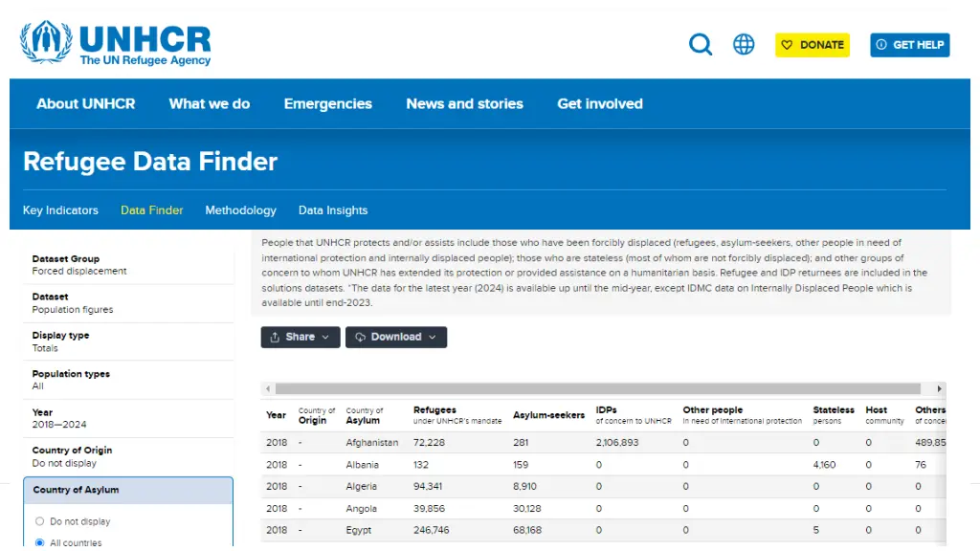Click the Host community column header
Screen dimensions: 980x551
click(x=884, y=415)
